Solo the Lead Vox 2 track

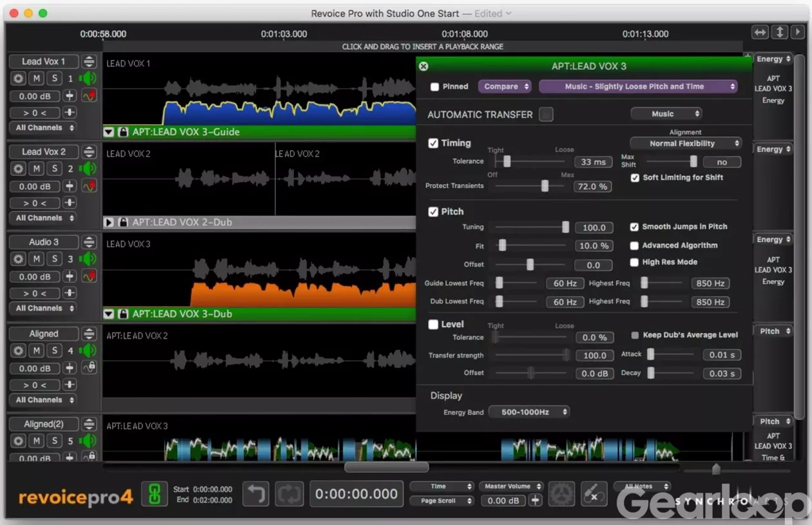click(x=55, y=169)
